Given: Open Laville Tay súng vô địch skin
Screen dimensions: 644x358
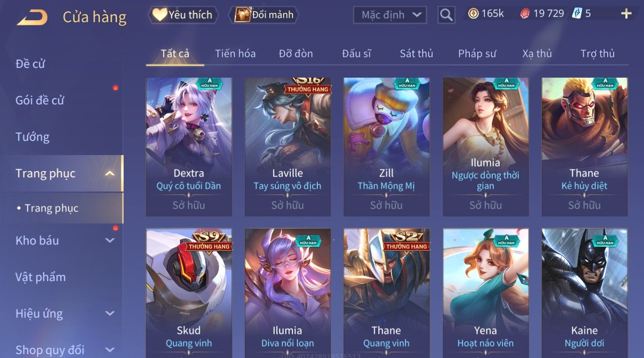Looking at the screenshot, I should [287, 147].
